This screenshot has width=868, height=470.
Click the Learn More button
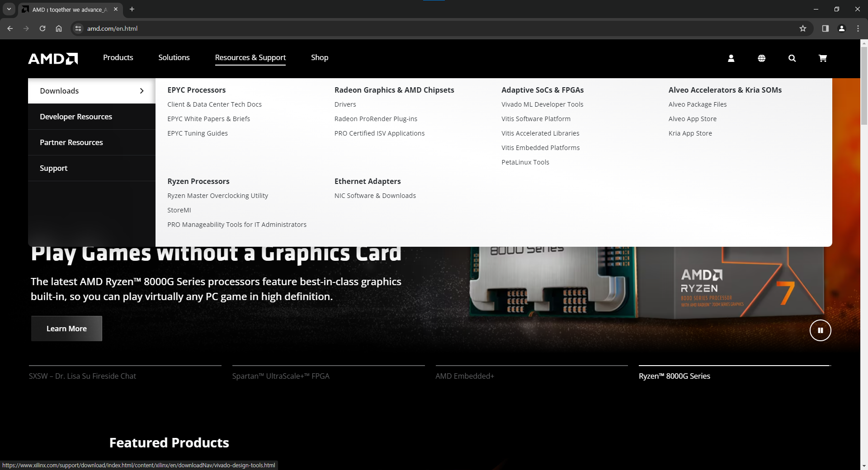(x=66, y=329)
